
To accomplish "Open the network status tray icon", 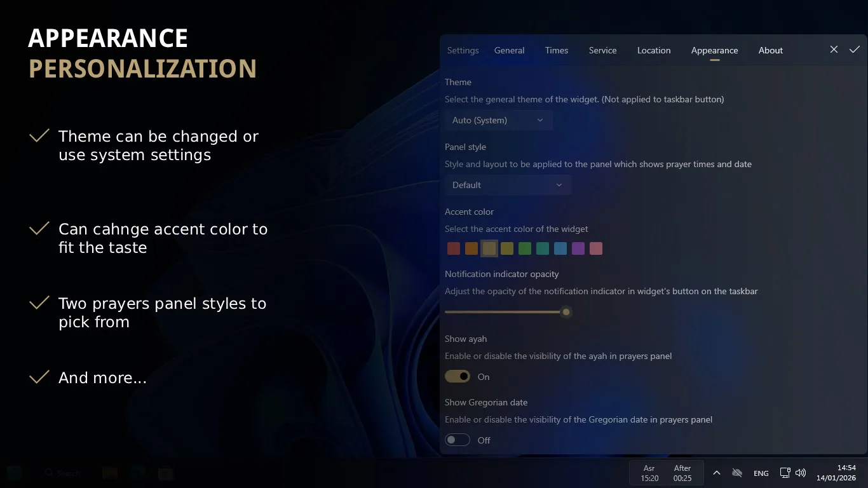I will (x=785, y=473).
